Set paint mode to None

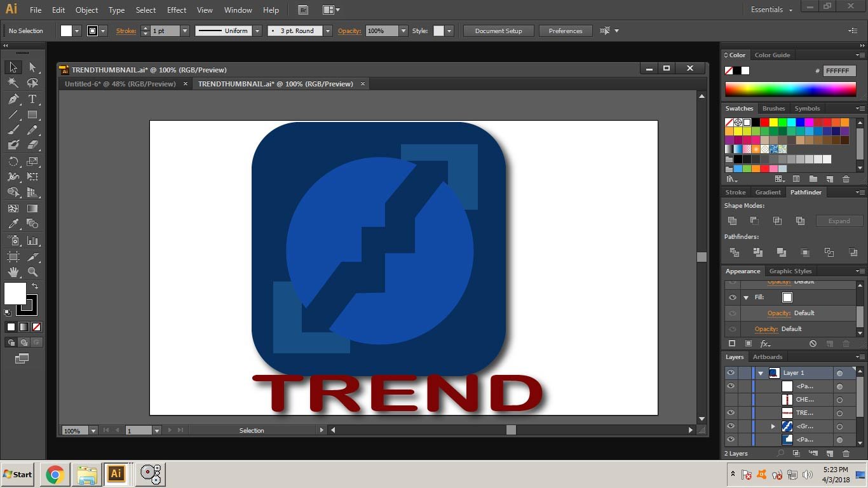[36, 327]
